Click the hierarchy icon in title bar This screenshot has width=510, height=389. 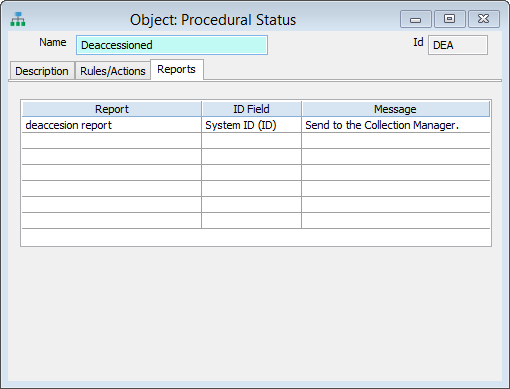coord(18,19)
